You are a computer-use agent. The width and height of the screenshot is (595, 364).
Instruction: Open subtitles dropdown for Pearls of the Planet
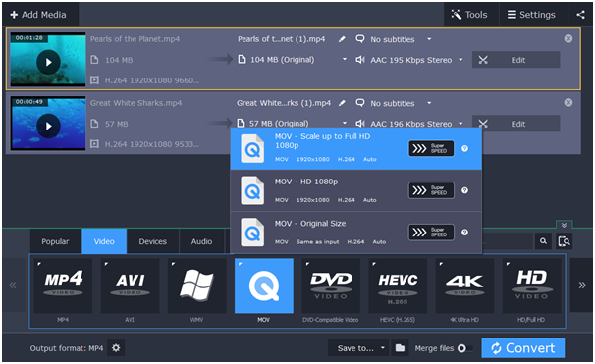(x=429, y=39)
